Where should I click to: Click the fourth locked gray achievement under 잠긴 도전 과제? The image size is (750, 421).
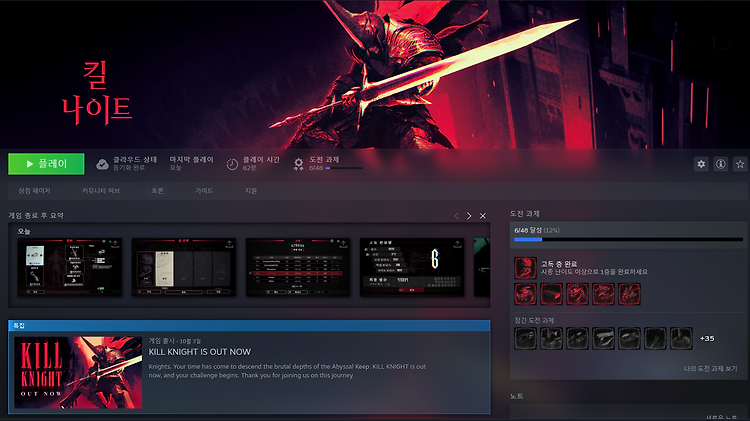[603, 338]
